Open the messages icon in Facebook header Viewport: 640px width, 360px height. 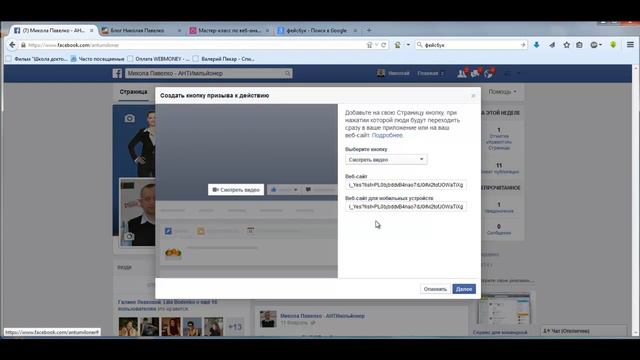(x=475, y=73)
